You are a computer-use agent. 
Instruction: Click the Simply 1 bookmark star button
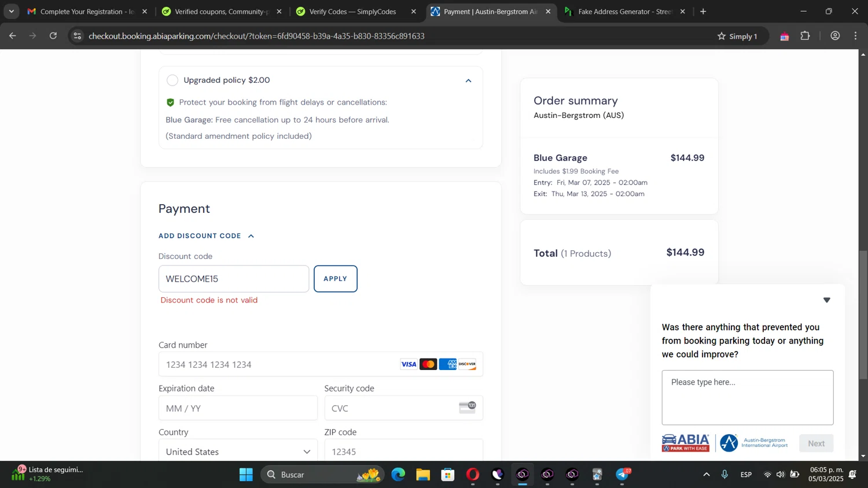pyautogui.click(x=737, y=36)
